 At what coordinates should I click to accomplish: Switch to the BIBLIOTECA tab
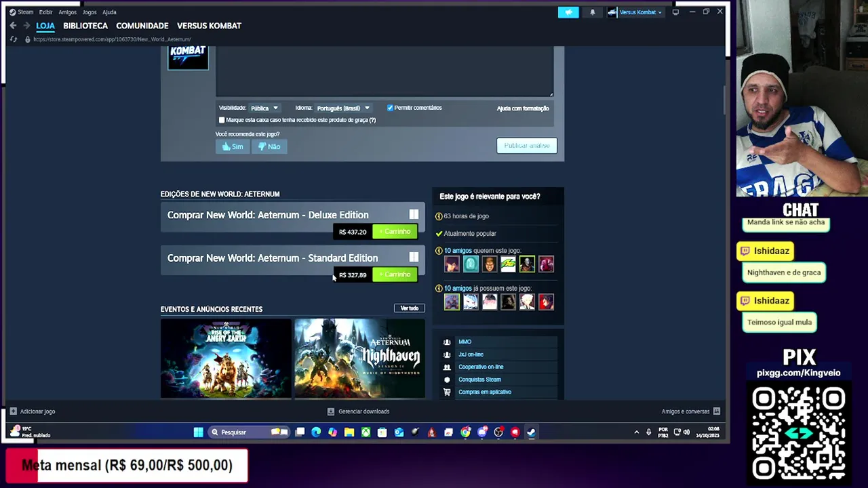(x=85, y=26)
